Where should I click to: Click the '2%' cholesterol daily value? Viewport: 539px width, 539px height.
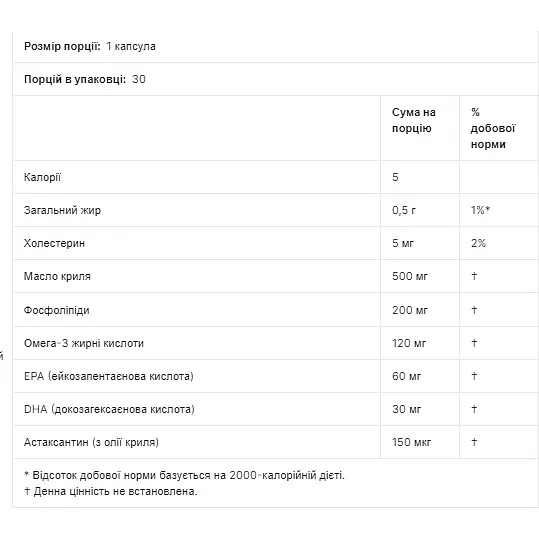pos(478,243)
